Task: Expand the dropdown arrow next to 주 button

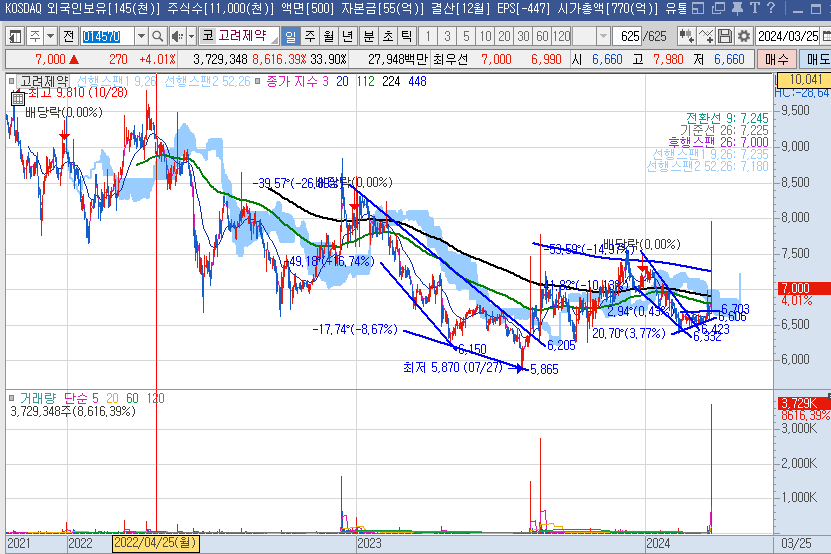Action: pyautogui.click(x=50, y=36)
